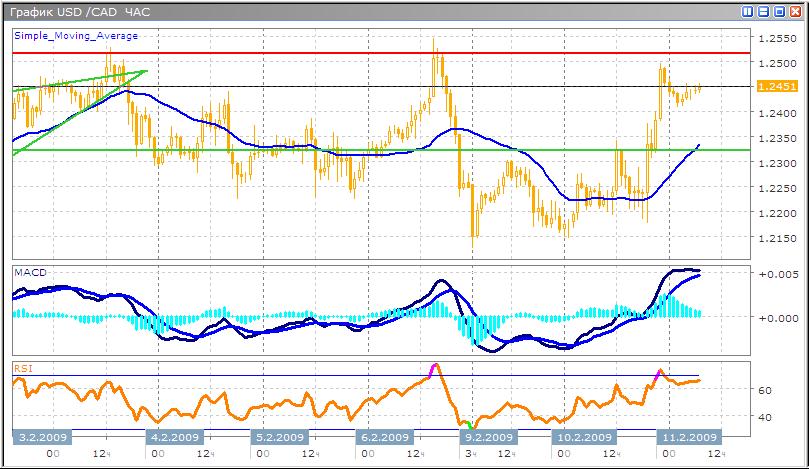The height and width of the screenshot is (469, 809).
Task: Click the vertical split window icon
Action: [747, 12]
